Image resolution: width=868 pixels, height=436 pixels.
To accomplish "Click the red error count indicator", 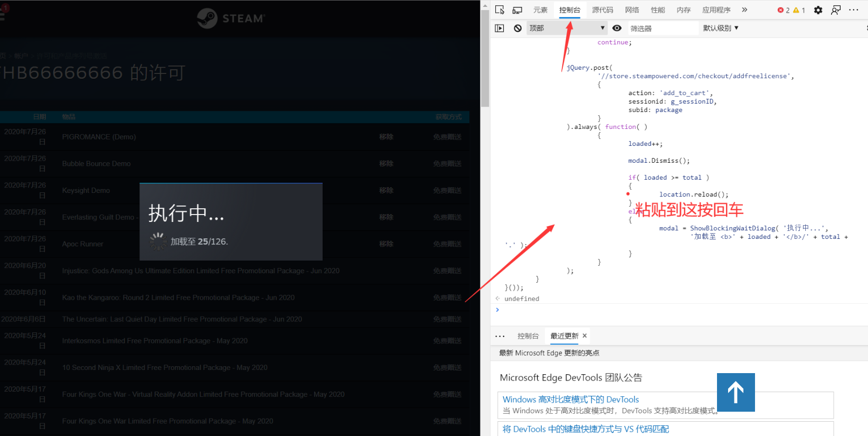I will [784, 10].
